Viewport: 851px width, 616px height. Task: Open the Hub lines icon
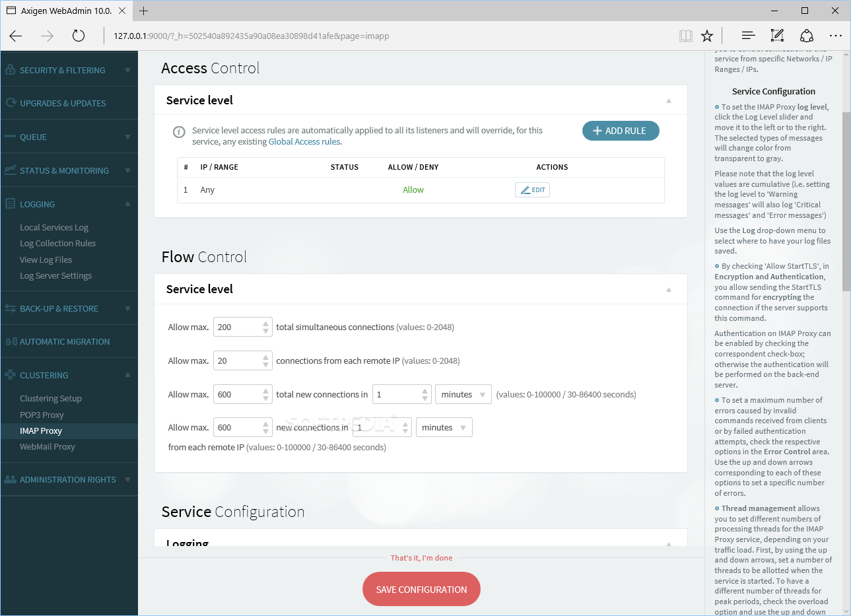coord(748,36)
